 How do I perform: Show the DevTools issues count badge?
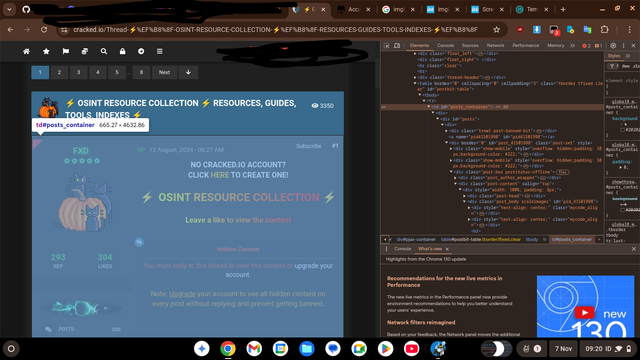click(598, 45)
